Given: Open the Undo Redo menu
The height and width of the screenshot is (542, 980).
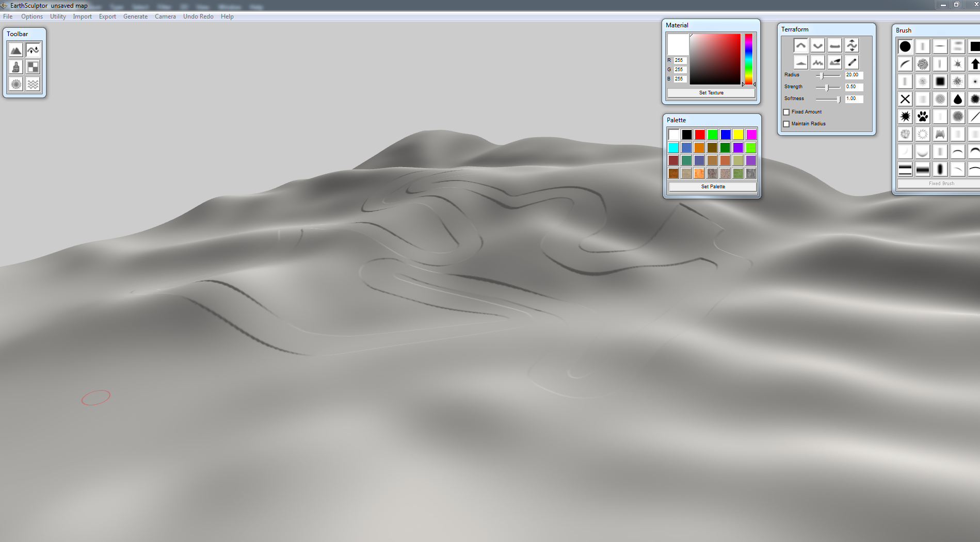Looking at the screenshot, I should coord(198,17).
